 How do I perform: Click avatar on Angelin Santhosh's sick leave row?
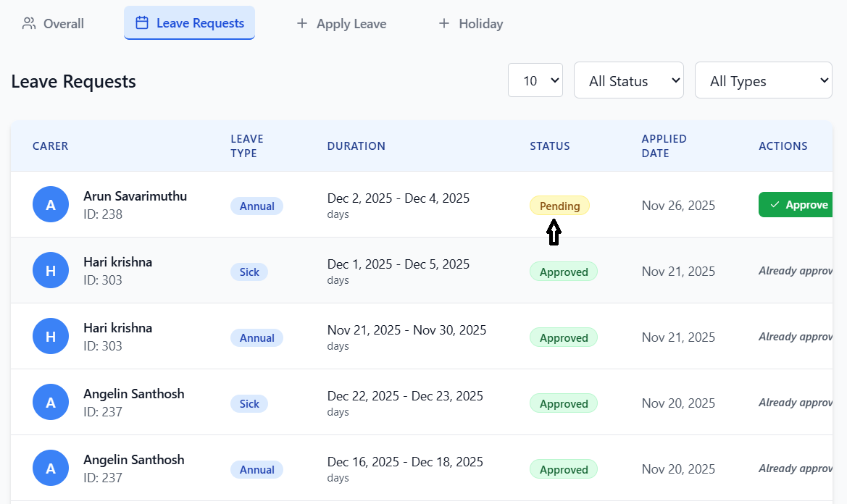[x=51, y=403]
